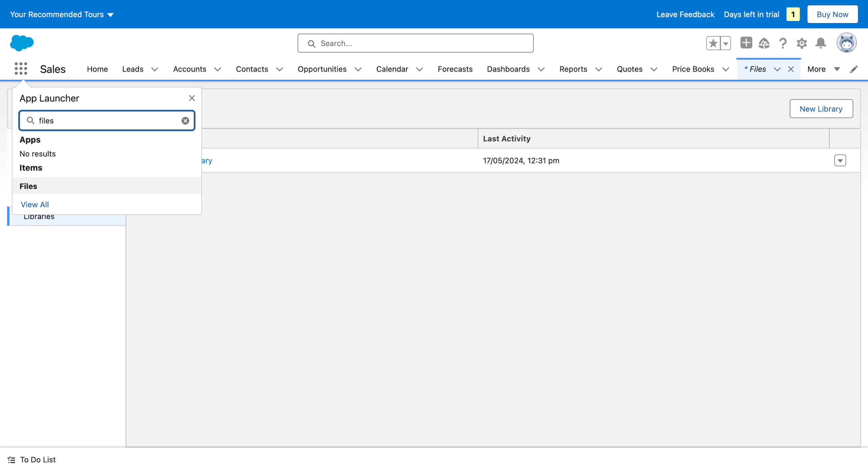Open the Leads tab

pyautogui.click(x=133, y=69)
